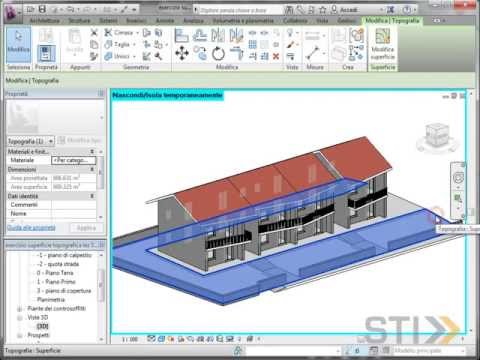The width and height of the screenshot is (480, 360).
Task: Click the Applica button in properties
Action: coord(86,228)
